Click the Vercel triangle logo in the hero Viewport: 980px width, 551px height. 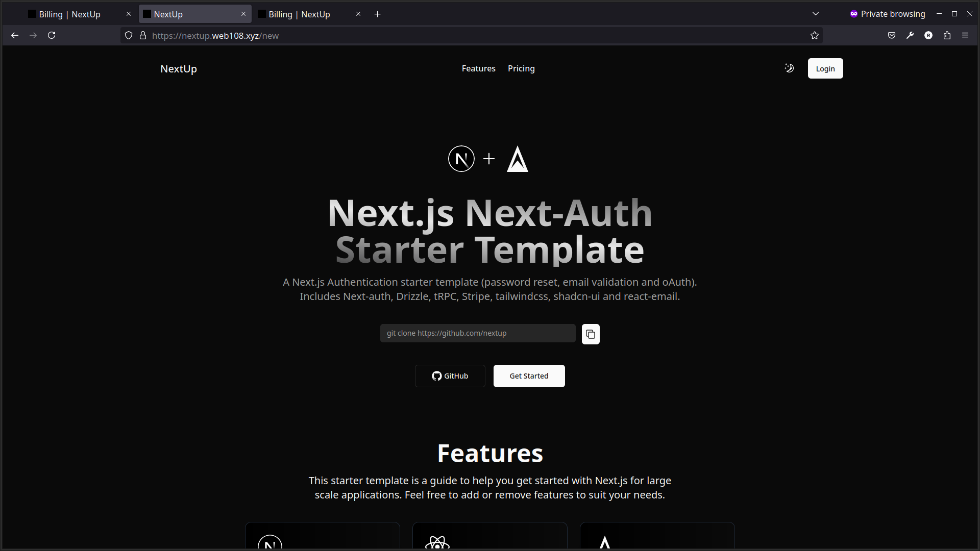coord(517,159)
